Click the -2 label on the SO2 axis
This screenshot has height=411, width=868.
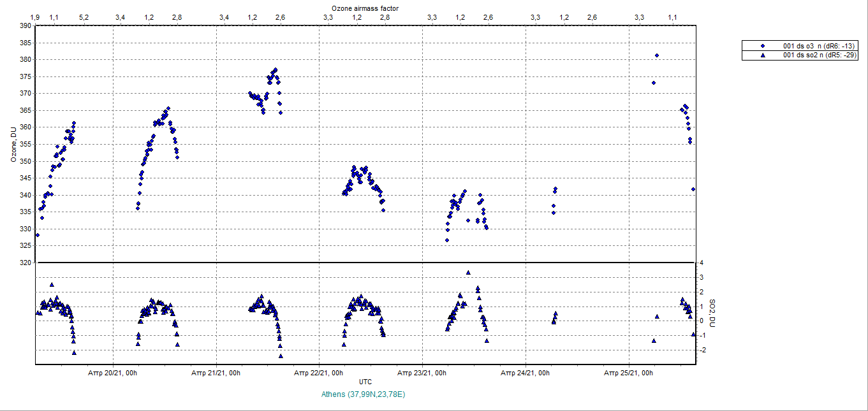point(702,350)
